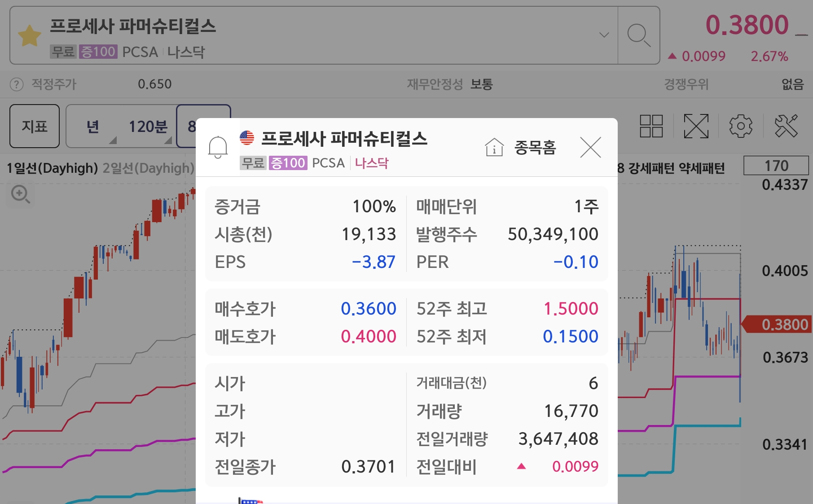This screenshot has width=813, height=504.
Task: Select the 강세패턴 label
Action: [651, 168]
